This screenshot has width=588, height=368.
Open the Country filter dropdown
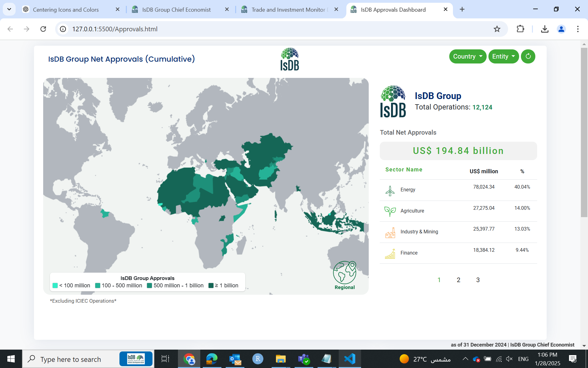coord(467,56)
